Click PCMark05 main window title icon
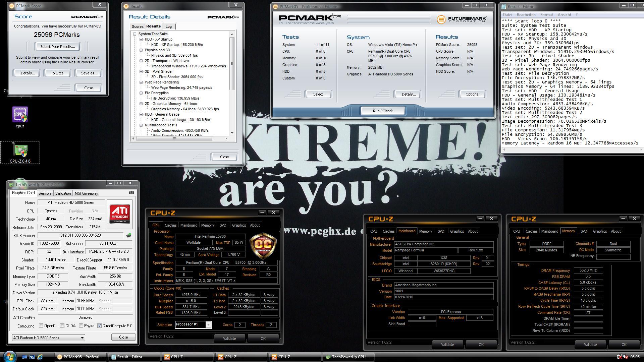The width and height of the screenshot is (644, 362). point(275,6)
